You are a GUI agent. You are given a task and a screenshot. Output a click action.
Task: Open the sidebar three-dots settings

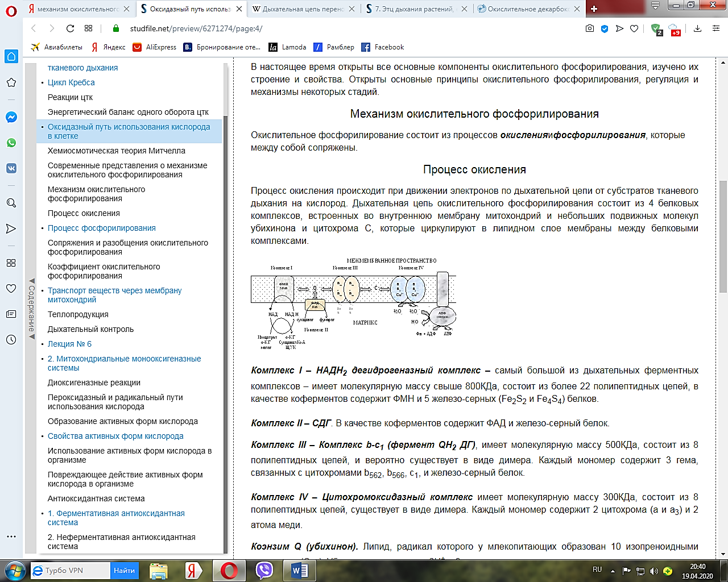[11, 536]
